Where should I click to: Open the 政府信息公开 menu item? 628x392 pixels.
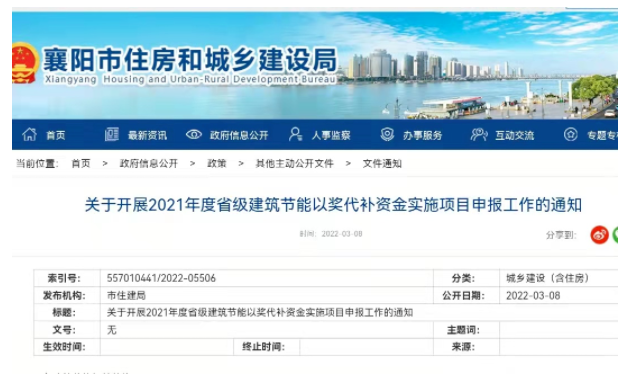[x=239, y=135]
